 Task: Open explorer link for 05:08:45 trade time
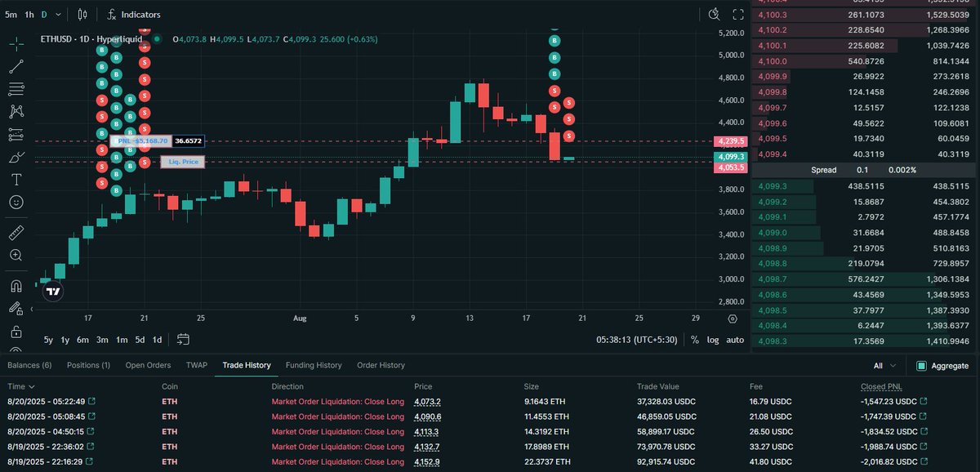(91, 416)
